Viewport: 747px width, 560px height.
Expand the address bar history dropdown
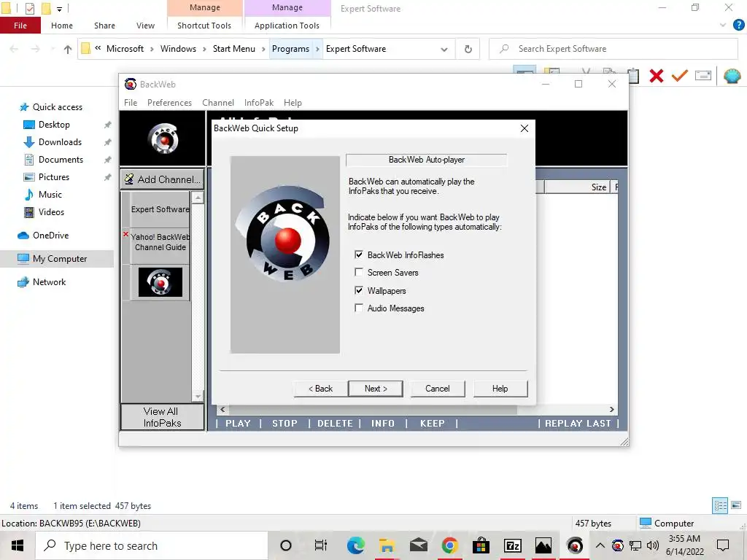point(444,49)
